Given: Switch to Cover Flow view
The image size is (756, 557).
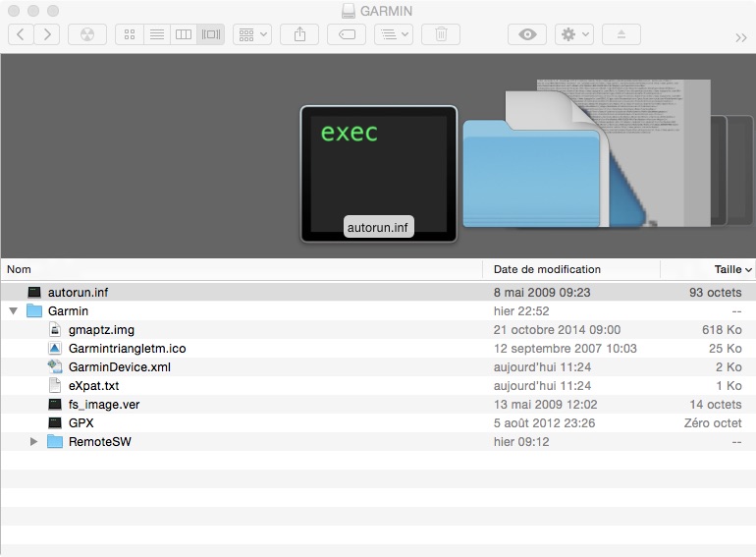Looking at the screenshot, I should [211, 34].
